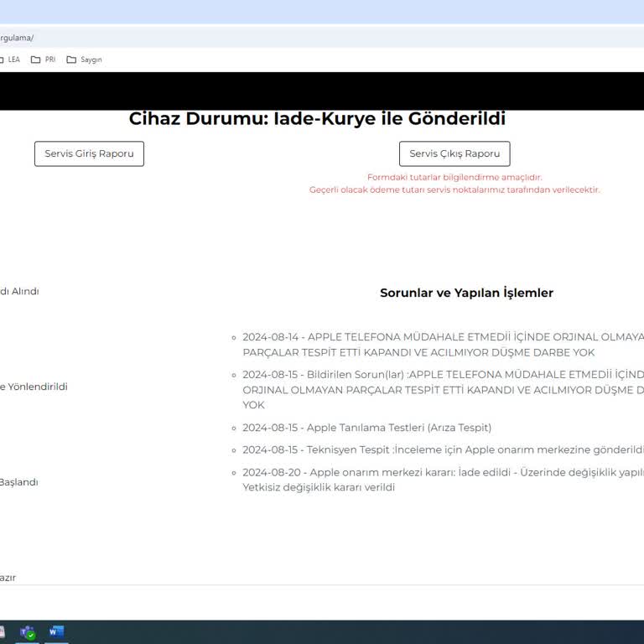Viewport: 644px width, 644px height.
Task: Click the 'Formdaki tutarlar bilgilendirme amaçlıdır' notice
Action: pos(454,177)
